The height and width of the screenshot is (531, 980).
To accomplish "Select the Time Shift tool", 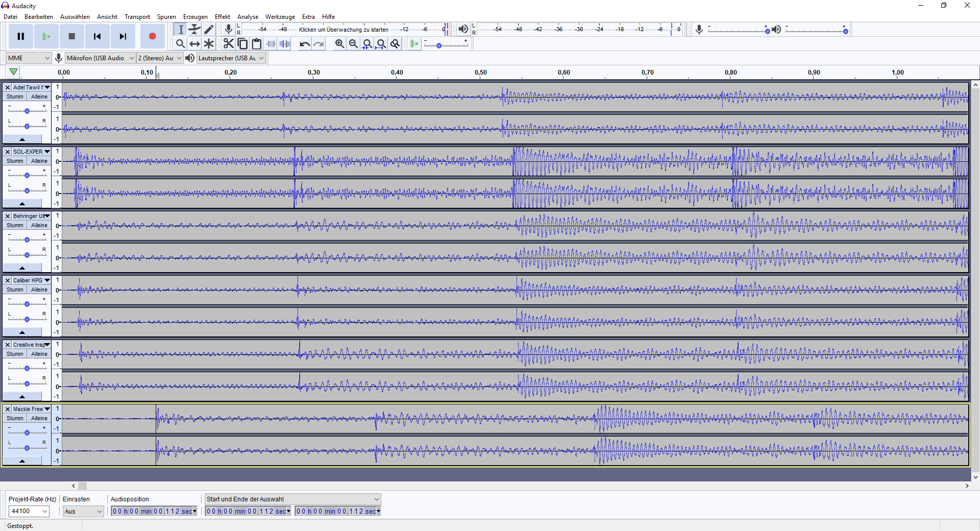I will click(194, 44).
